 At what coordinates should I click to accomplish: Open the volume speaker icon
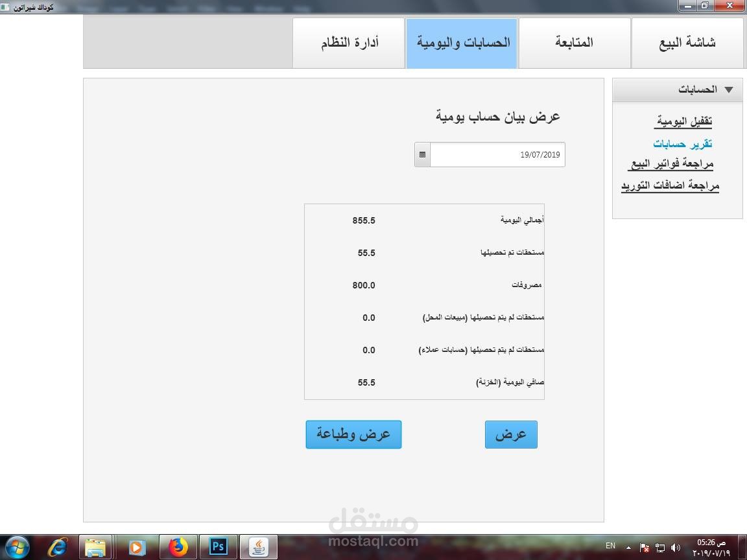pyautogui.click(x=676, y=548)
